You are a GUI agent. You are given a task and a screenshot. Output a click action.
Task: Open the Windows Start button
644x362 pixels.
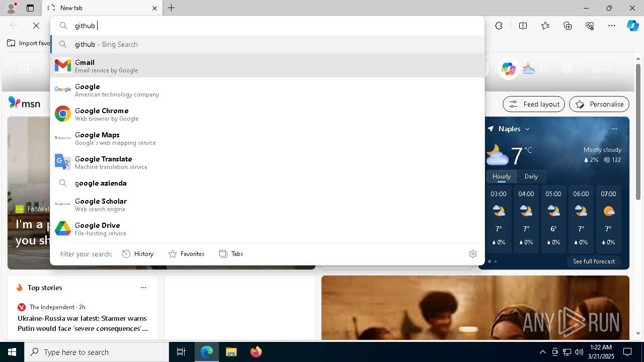point(12,352)
